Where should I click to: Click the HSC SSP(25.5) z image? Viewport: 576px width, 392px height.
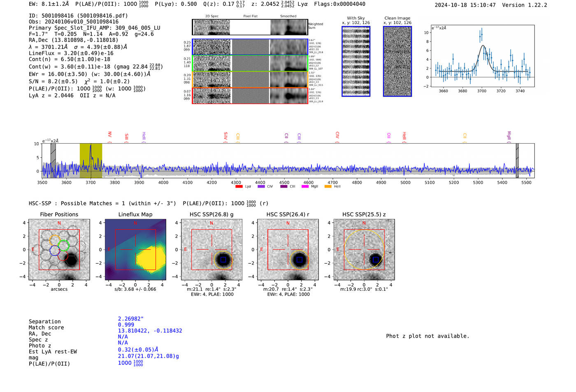pyautogui.click(x=364, y=250)
